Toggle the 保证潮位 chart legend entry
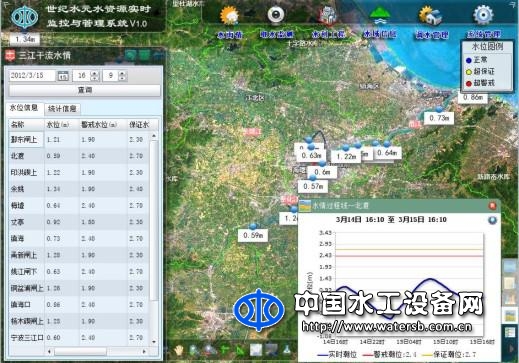Screen dimensions: 519x363 tap(449, 355)
